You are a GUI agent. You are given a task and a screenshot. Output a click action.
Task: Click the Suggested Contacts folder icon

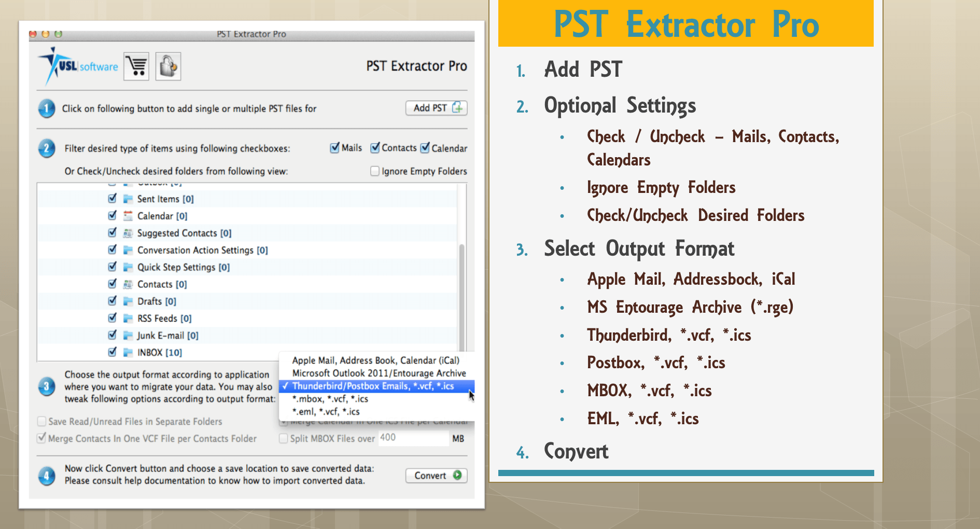coord(128,233)
